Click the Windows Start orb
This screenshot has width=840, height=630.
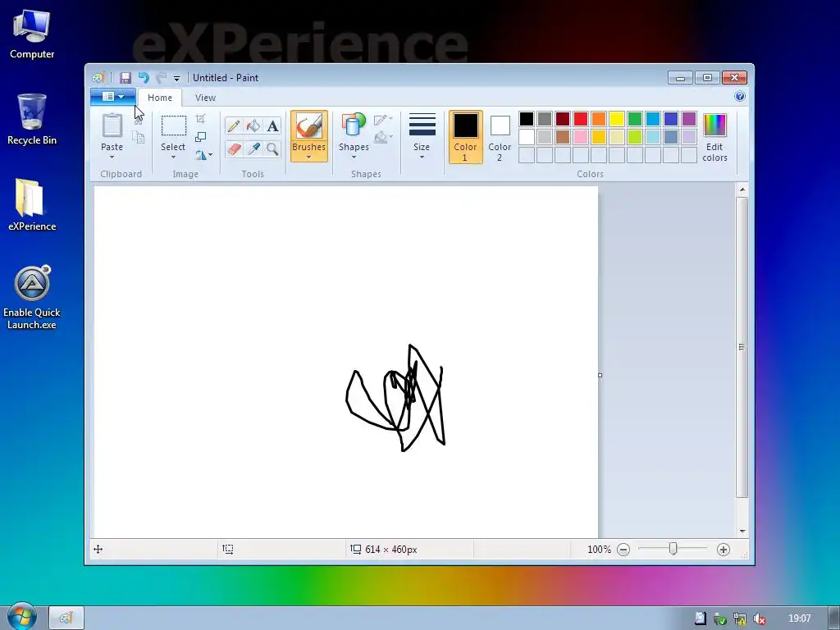[22, 617]
